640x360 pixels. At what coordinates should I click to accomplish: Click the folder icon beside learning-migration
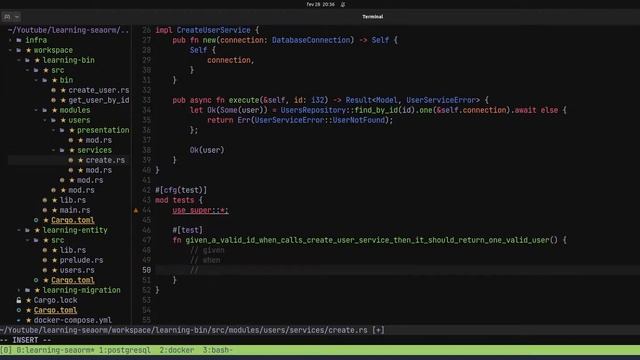pyautogui.click(x=27, y=290)
